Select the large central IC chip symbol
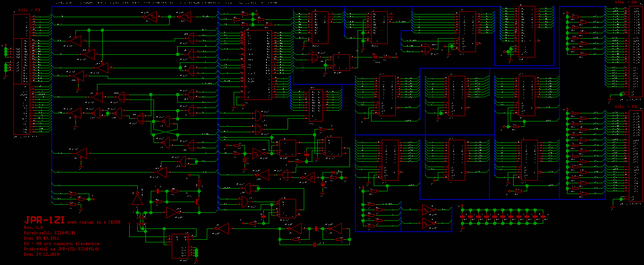The width and height of the screenshot is (644, 265). click(x=258, y=65)
